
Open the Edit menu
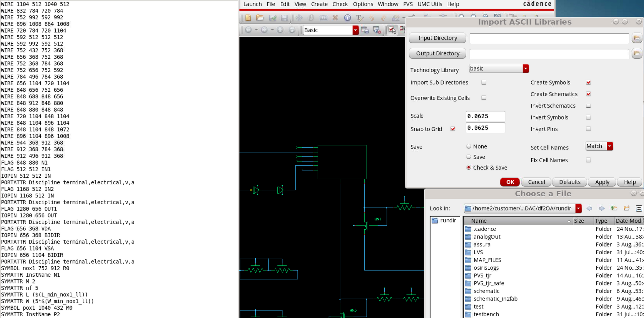[x=285, y=4]
